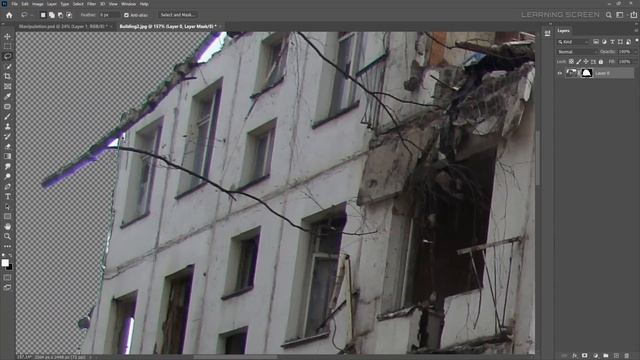The height and width of the screenshot is (360, 640).
Task: Open the search icon in options bar
Action: [x=609, y=15]
